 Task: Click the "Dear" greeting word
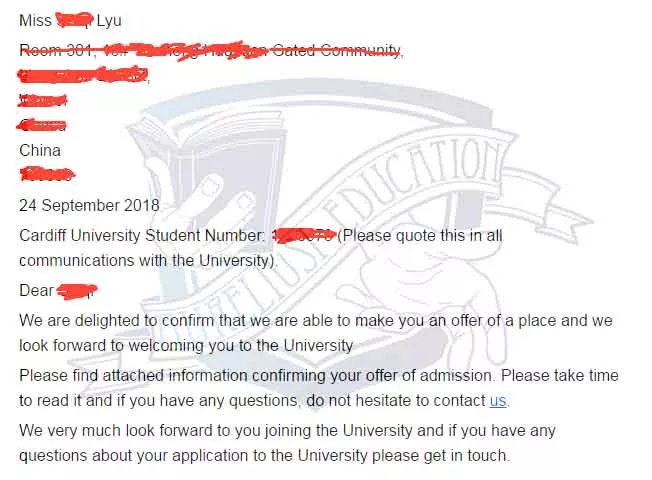(x=37, y=290)
